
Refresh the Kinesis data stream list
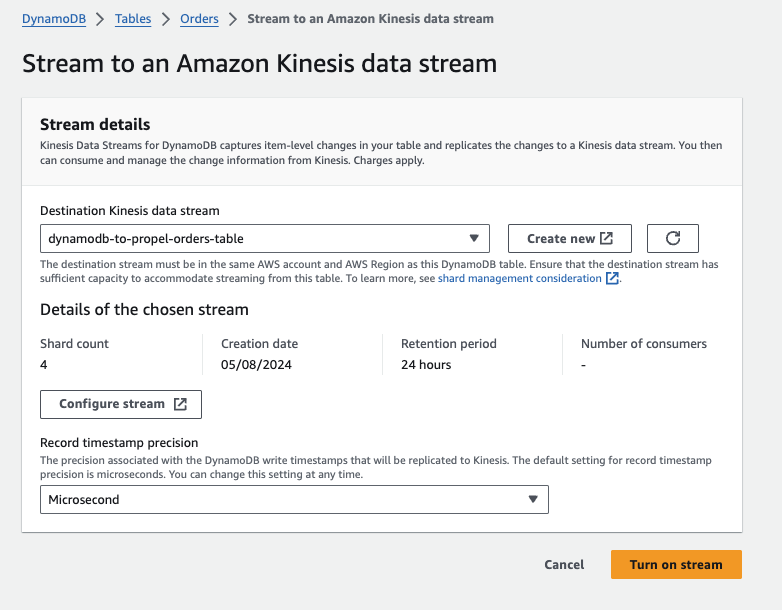673,238
